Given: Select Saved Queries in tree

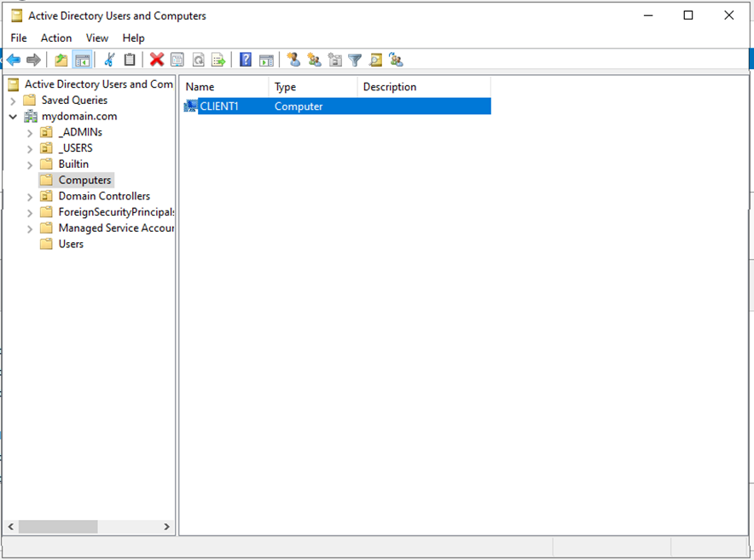Looking at the screenshot, I should click(x=74, y=100).
